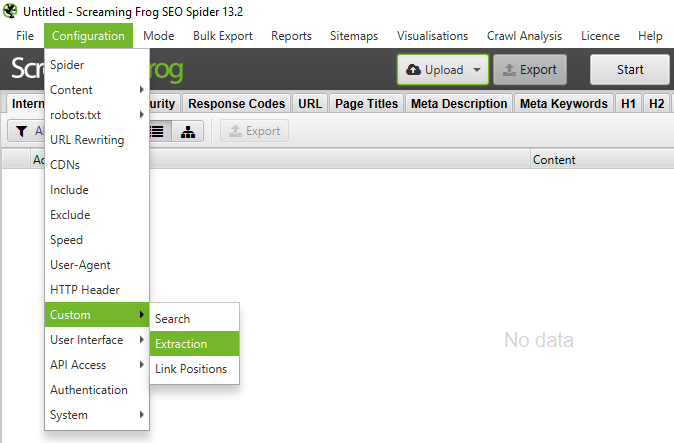
Task: Choose Link Positions in Custom submenu
Action: click(x=194, y=368)
